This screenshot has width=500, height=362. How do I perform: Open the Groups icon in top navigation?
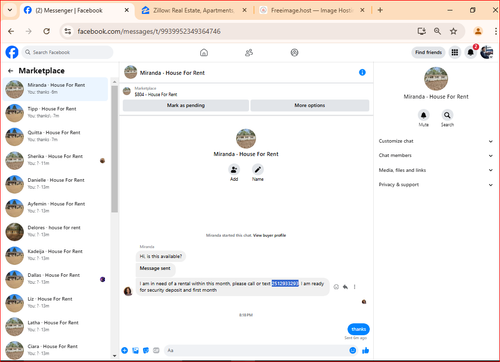(294, 52)
